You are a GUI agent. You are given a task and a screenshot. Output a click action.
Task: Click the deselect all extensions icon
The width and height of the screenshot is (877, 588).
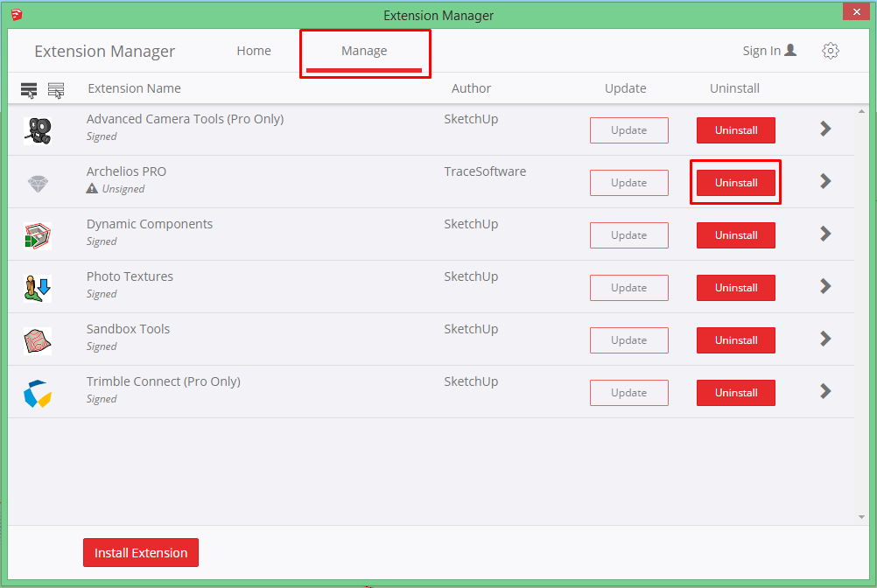(x=56, y=90)
